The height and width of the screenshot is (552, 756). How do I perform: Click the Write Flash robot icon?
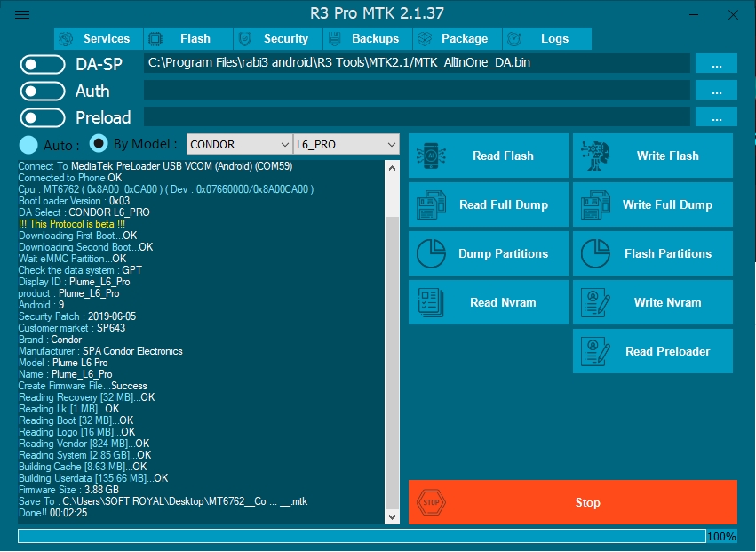tap(595, 156)
